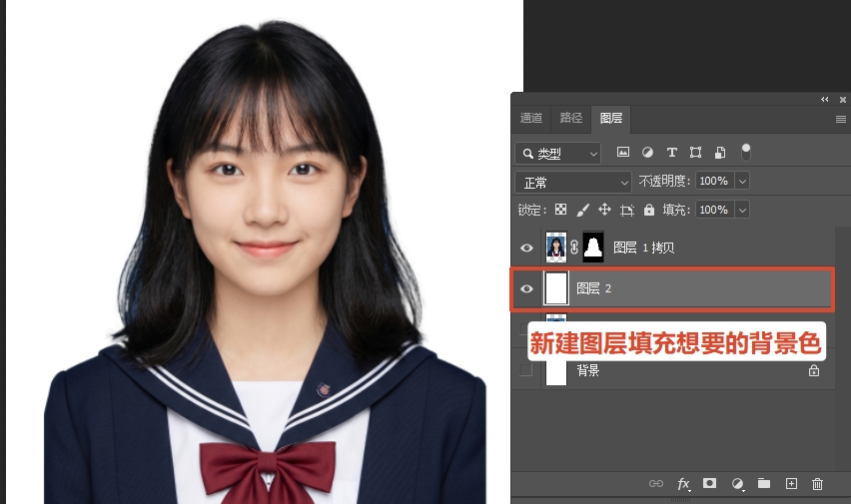Filter by smart objects icon
Viewport: 851px width, 504px height.
click(x=720, y=153)
